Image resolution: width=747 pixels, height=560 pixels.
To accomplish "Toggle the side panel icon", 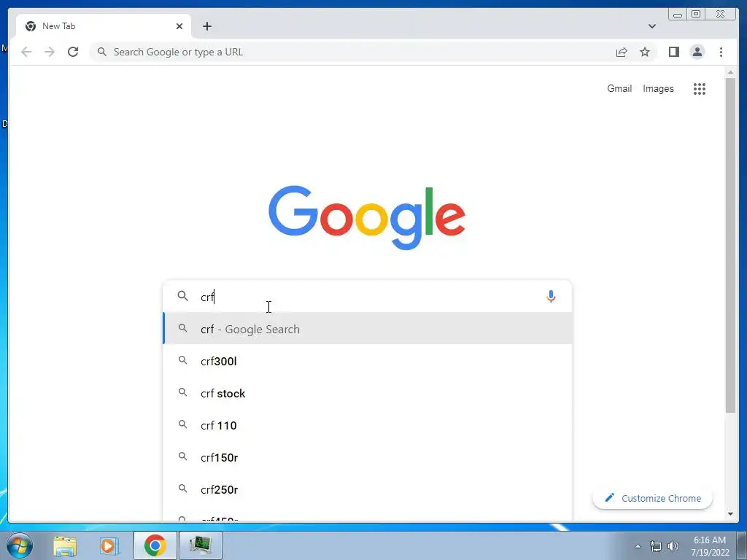I will (x=673, y=52).
